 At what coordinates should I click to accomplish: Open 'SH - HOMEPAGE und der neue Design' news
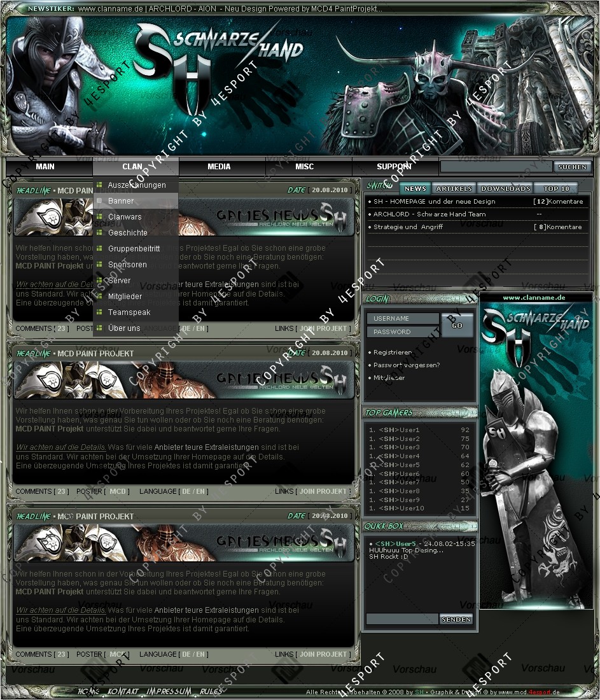pos(434,201)
